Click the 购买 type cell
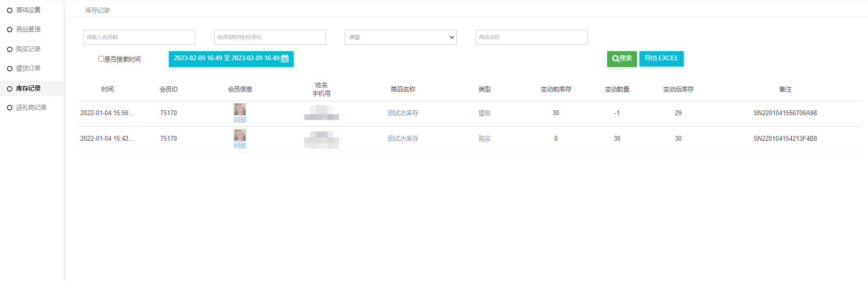868x281 pixels. [485, 139]
